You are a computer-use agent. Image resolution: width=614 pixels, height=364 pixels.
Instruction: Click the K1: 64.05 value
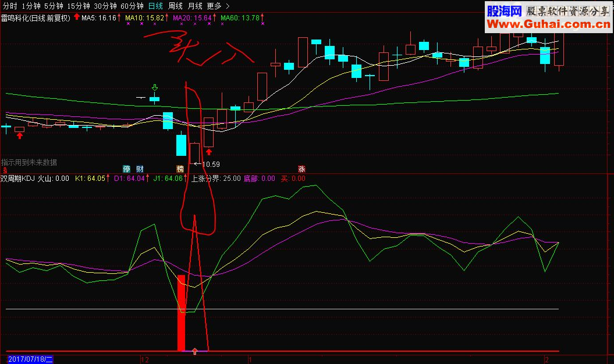tap(90, 179)
